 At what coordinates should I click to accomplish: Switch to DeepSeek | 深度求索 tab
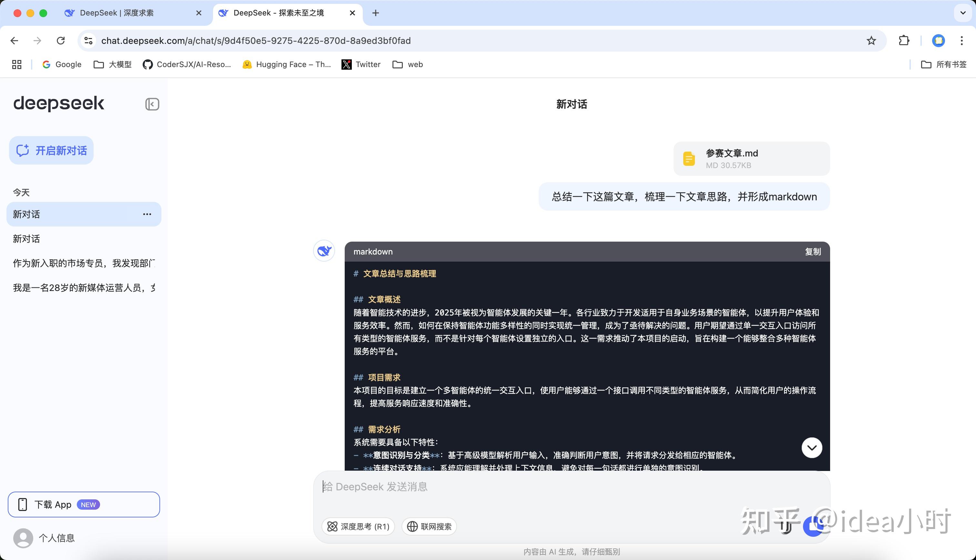point(117,13)
